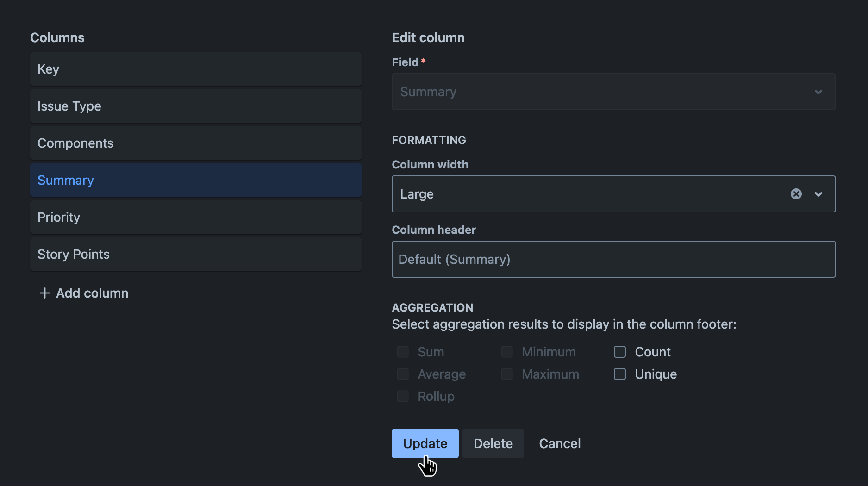868x486 pixels.
Task: Click the plus icon next to Add column
Action: (44, 293)
